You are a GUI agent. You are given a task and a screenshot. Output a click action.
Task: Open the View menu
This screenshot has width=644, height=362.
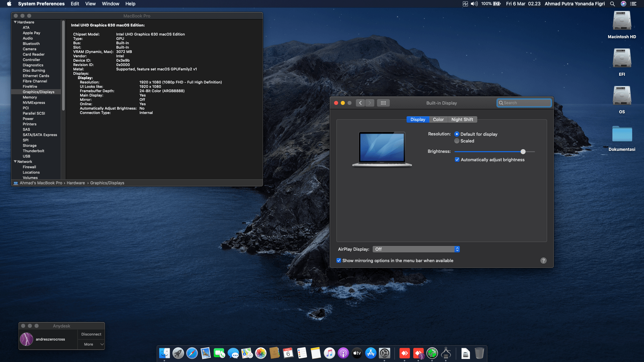90,4
